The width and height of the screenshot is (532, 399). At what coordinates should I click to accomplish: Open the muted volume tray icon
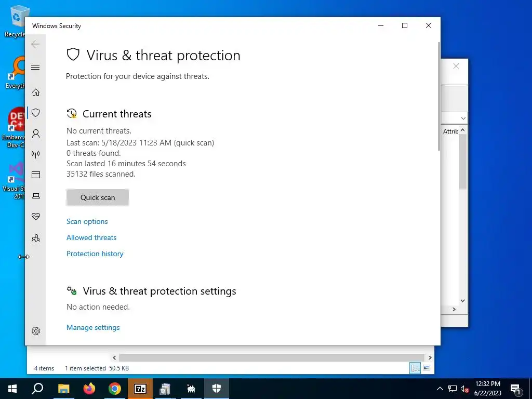pos(464,389)
